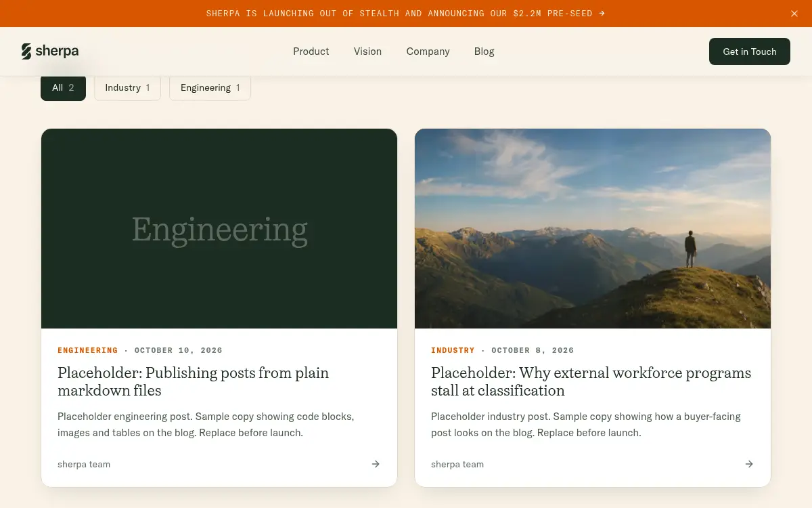Open the Vision nav link
The image size is (812, 508).
point(367,51)
